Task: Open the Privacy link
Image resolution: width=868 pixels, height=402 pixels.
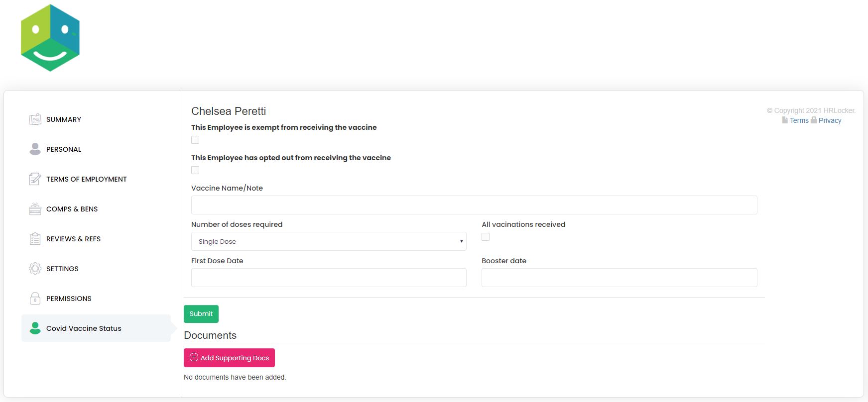Action: tap(830, 120)
